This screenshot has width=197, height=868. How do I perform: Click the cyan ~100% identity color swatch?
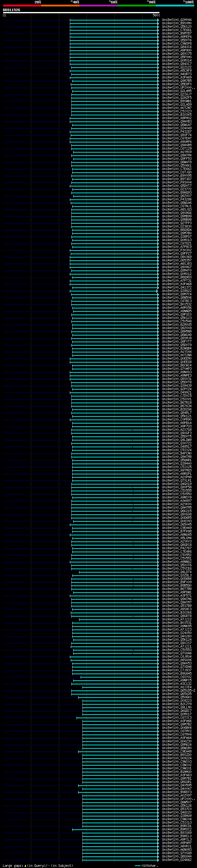click(175, 6)
